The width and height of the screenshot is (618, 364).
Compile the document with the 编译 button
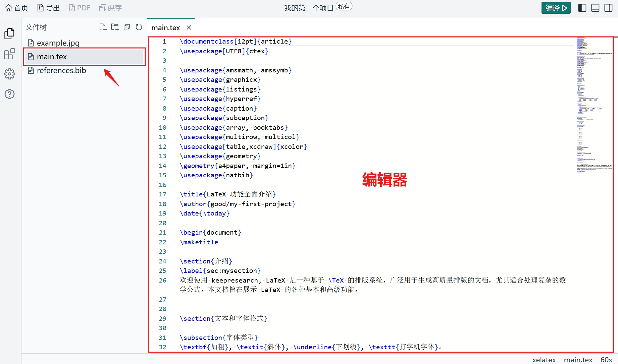556,7
